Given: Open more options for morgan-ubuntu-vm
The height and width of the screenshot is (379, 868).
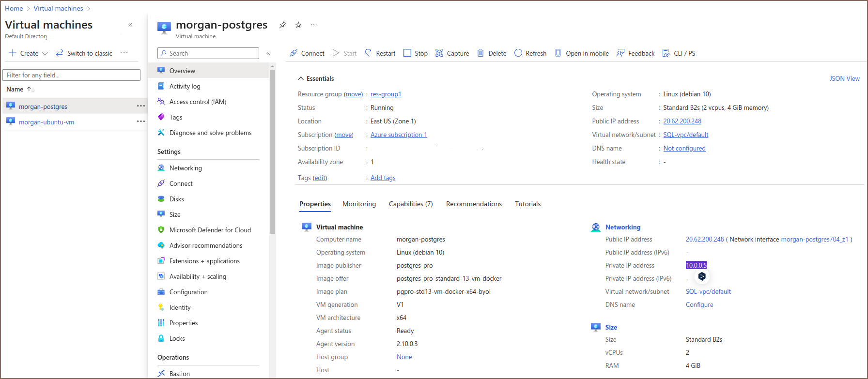Looking at the screenshot, I should click(140, 121).
